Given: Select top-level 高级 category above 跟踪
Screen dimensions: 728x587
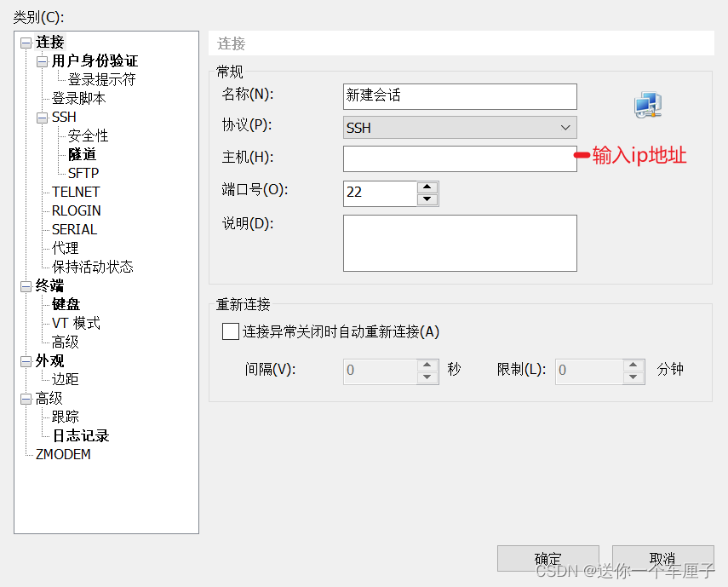Looking at the screenshot, I should pyautogui.click(x=49, y=398).
